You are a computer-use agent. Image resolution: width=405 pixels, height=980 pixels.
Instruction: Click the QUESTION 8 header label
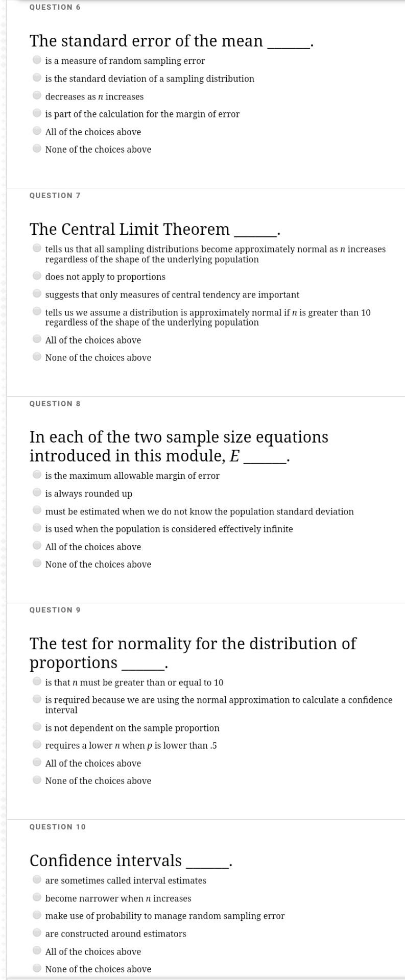[x=55, y=403]
